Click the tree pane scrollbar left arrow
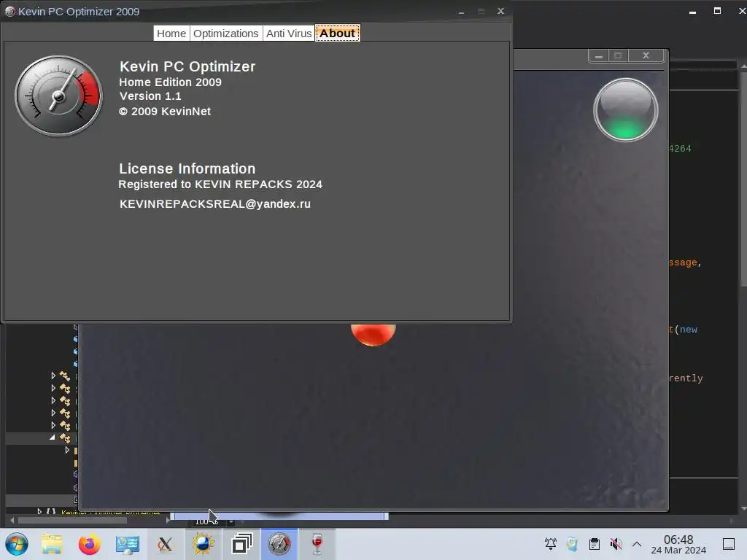The width and height of the screenshot is (747, 560). tap(12, 521)
